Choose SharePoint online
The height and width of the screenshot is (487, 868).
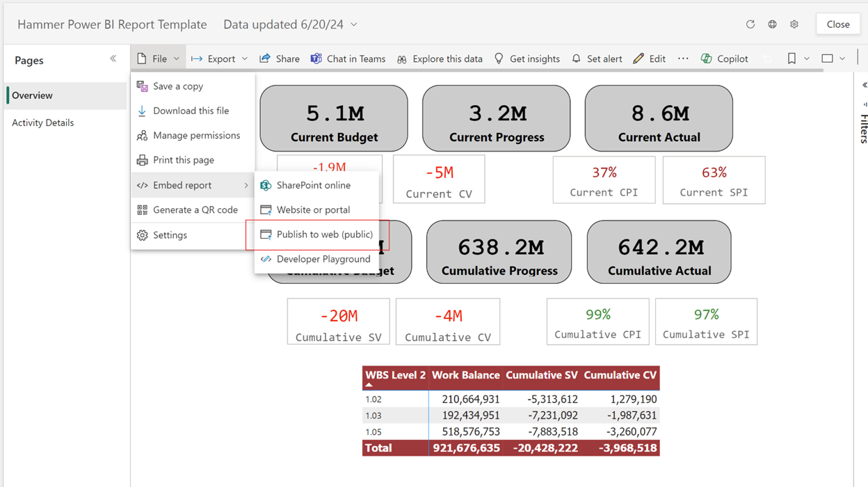tap(316, 185)
